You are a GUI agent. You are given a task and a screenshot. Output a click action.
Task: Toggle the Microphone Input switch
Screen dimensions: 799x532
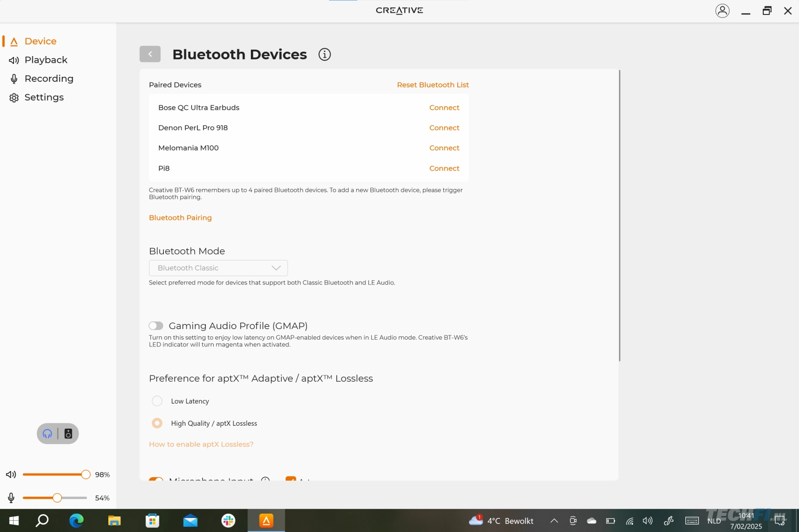(x=156, y=479)
